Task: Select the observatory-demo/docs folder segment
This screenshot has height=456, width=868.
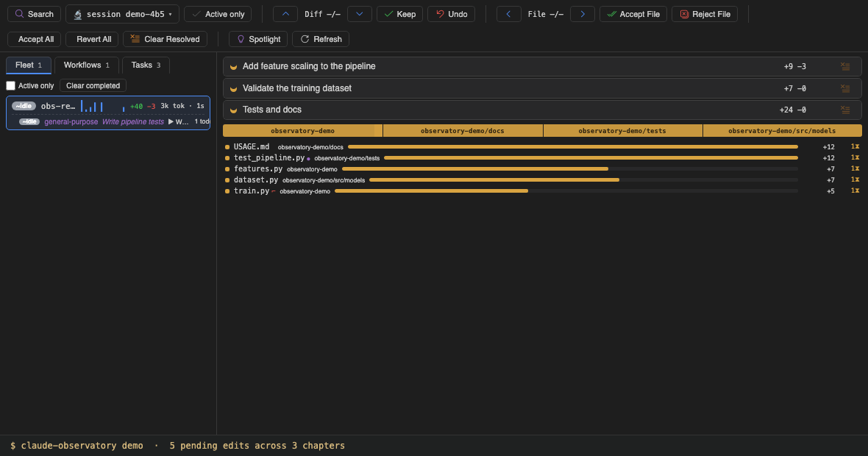Action: 462,131
